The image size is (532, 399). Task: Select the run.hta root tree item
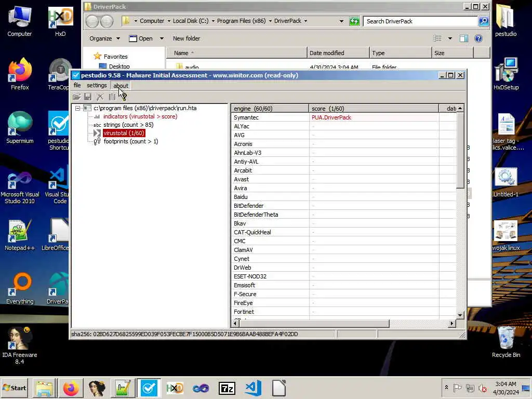(145, 108)
